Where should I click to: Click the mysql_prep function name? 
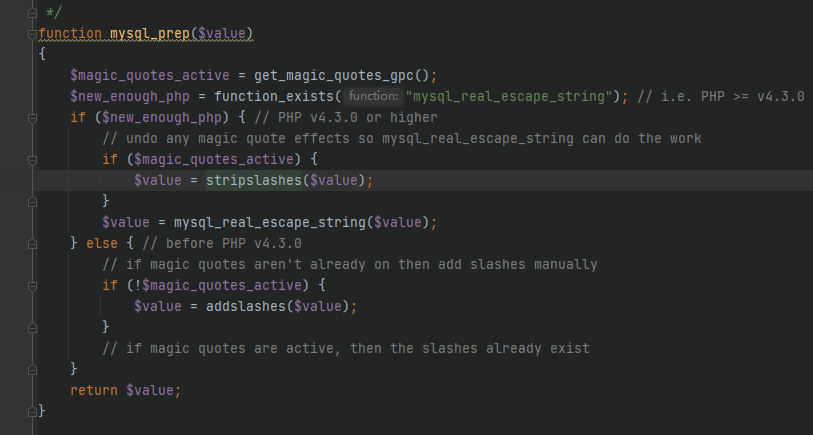[150, 34]
